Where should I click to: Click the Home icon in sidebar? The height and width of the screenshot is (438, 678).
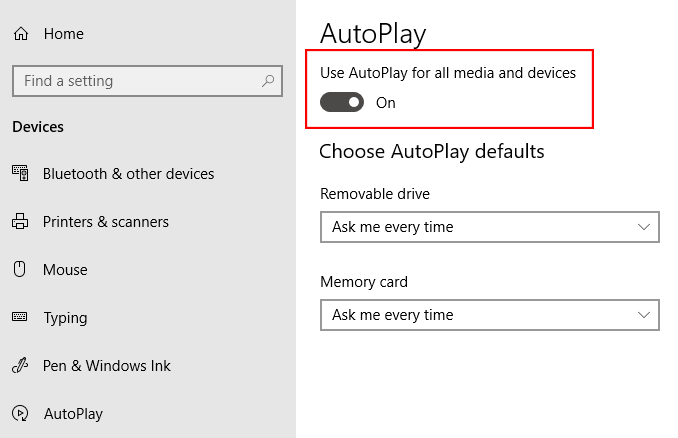[x=20, y=34]
